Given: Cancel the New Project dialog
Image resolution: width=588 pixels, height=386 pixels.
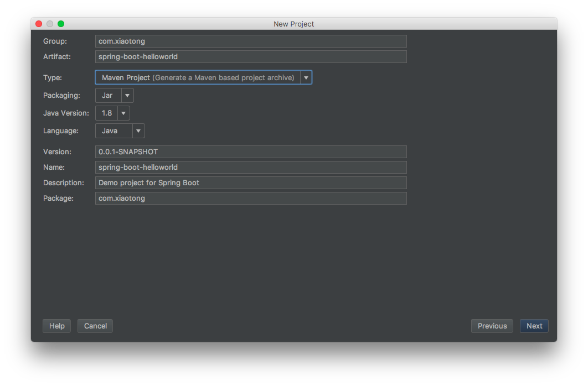Looking at the screenshot, I should click(x=95, y=326).
